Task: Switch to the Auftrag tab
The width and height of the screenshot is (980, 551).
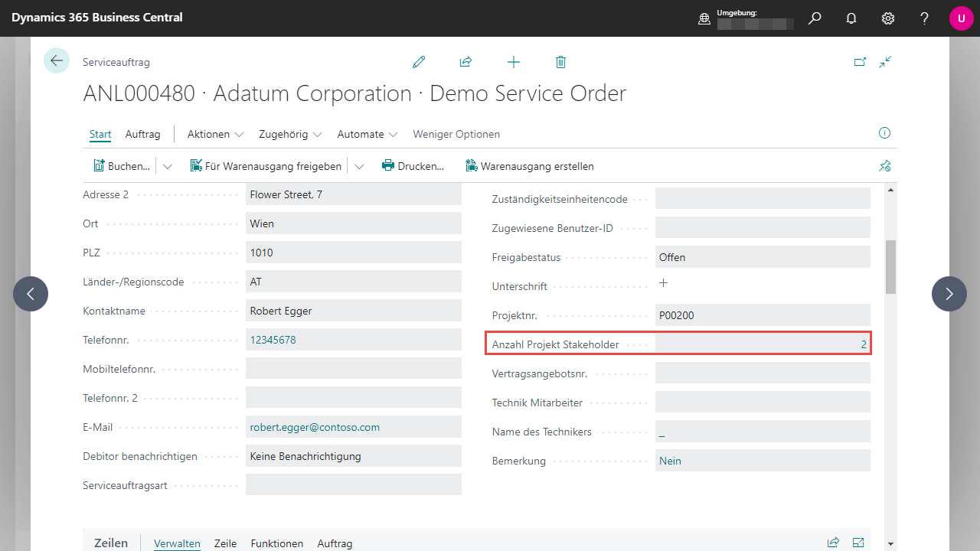Action: (142, 134)
